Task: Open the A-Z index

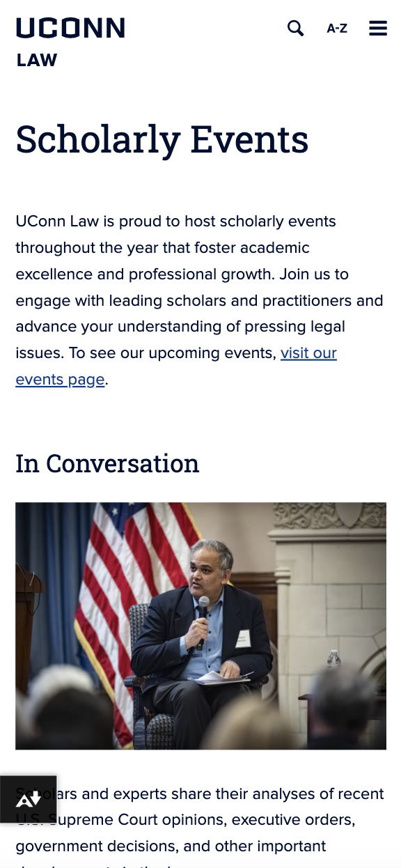Action: point(337,29)
